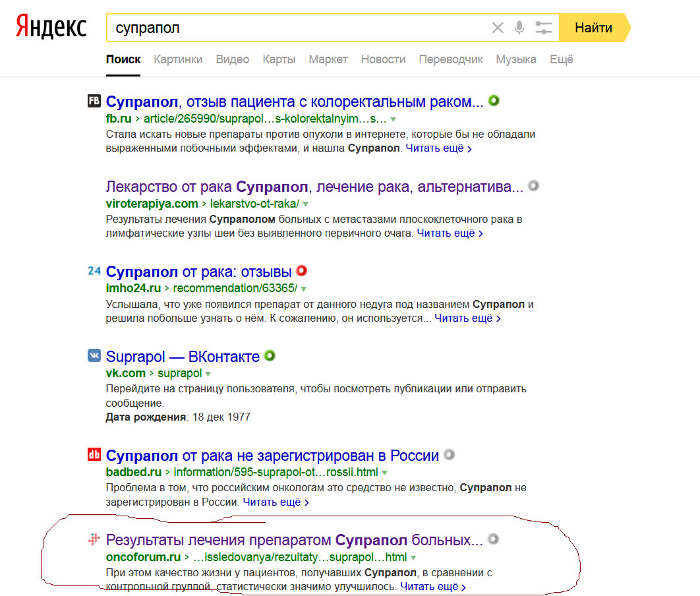The image size is (700, 596).
Task: Open the vk.com domain link
Action: pyautogui.click(x=125, y=373)
